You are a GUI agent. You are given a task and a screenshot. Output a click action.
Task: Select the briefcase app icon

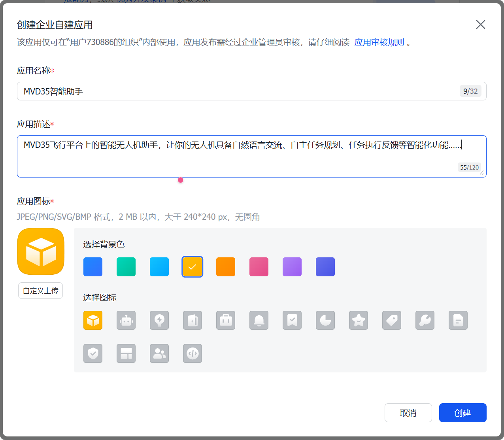[x=226, y=320]
